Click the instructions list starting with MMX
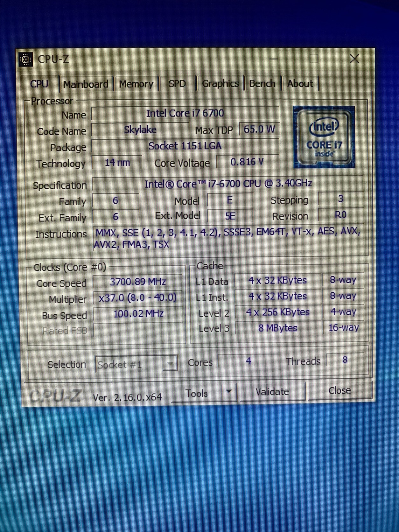Viewport: 399px width, 532px height. [x=228, y=238]
